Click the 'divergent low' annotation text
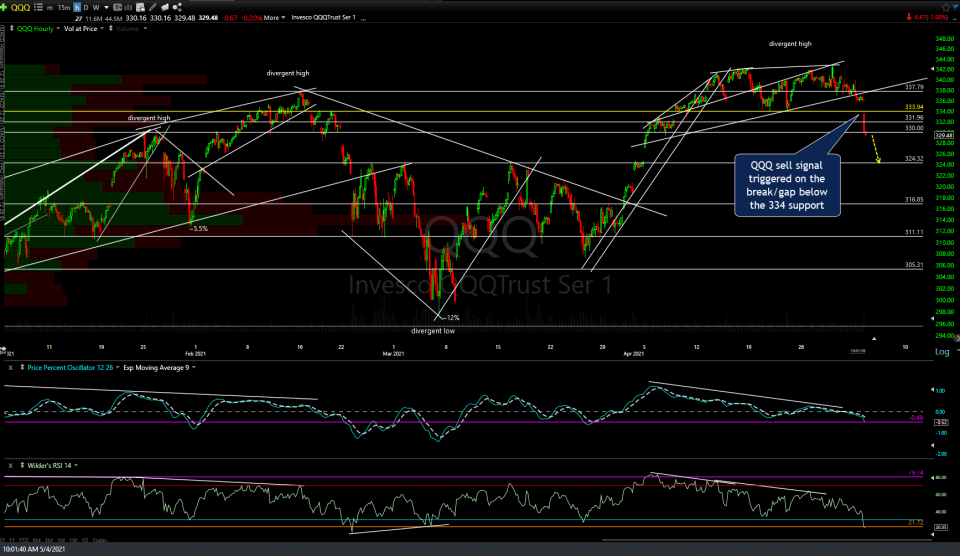This screenshot has width=960, height=556. pos(433,331)
